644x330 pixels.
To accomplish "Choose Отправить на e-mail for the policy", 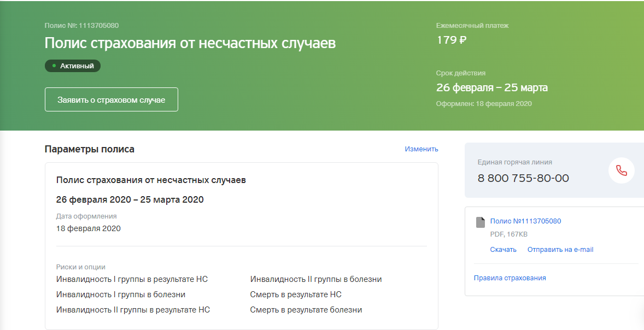I will point(560,250).
